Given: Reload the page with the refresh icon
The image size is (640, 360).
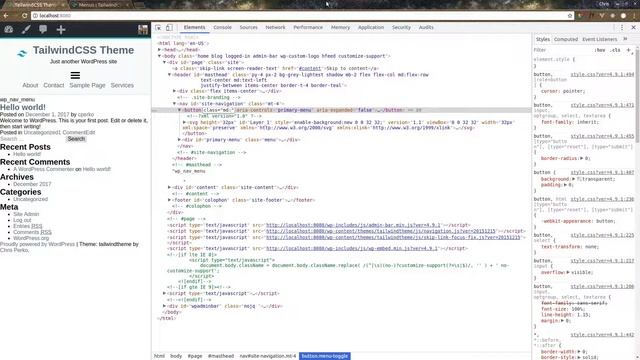Looking at the screenshot, I should click(x=24, y=16).
